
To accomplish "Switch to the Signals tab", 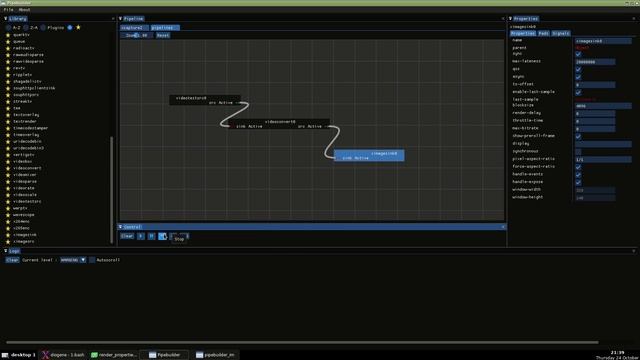I will (x=561, y=33).
